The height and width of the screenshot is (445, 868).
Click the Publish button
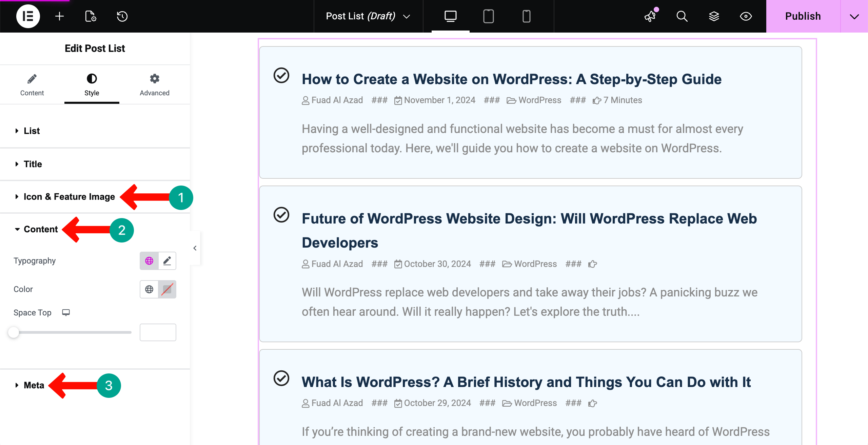[803, 16]
